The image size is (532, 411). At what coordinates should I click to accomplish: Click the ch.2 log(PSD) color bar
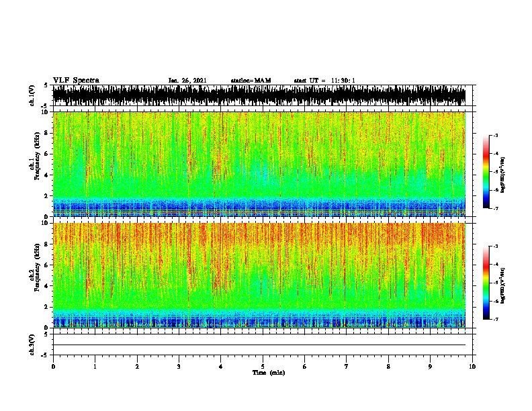coord(486,283)
